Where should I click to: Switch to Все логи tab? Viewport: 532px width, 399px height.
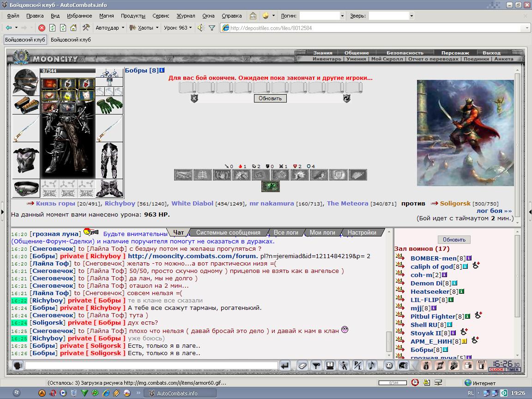[286, 232]
